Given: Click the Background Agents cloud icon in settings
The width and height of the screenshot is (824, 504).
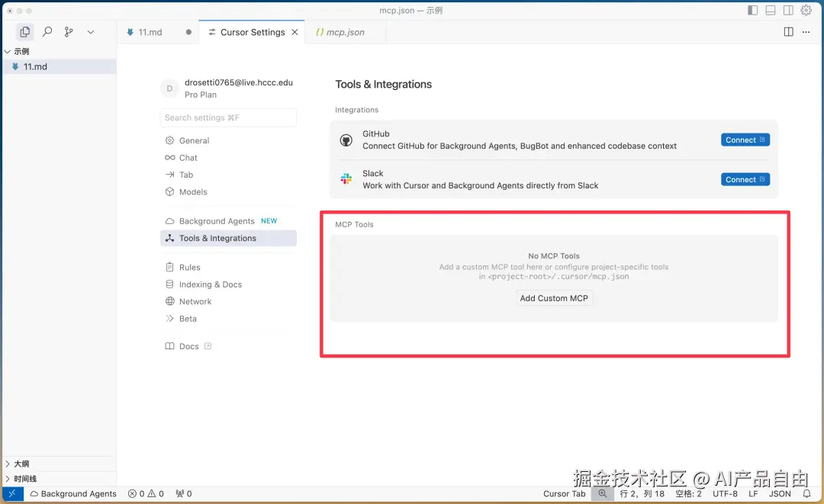Looking at the screenshot, I should pos(169,222).
